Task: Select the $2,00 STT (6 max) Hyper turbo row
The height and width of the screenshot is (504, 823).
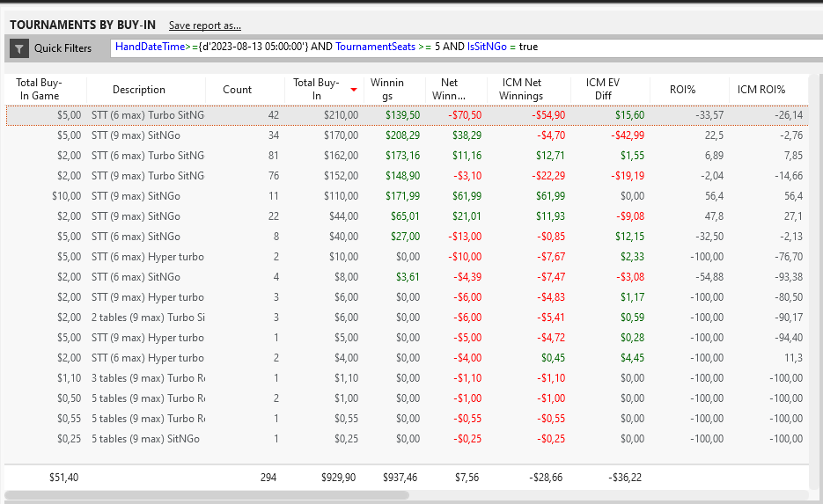Action: 407,358
